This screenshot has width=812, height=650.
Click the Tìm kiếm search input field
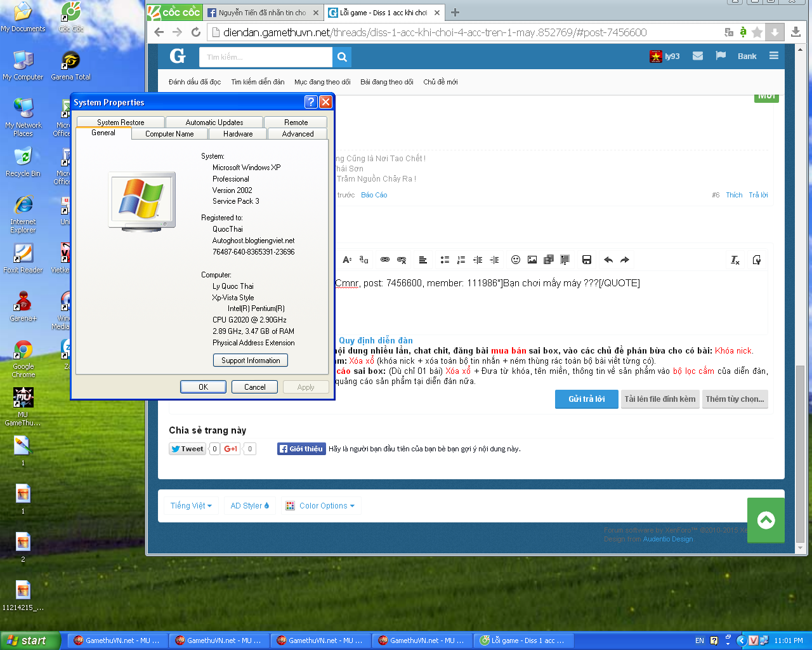pyautogui.click(x=266, y=57)
